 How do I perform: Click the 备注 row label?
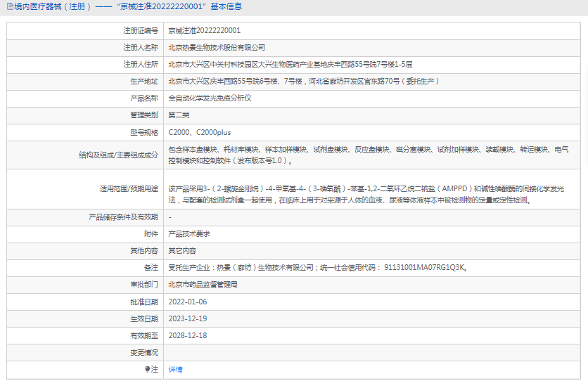click(x=151, y=268)
